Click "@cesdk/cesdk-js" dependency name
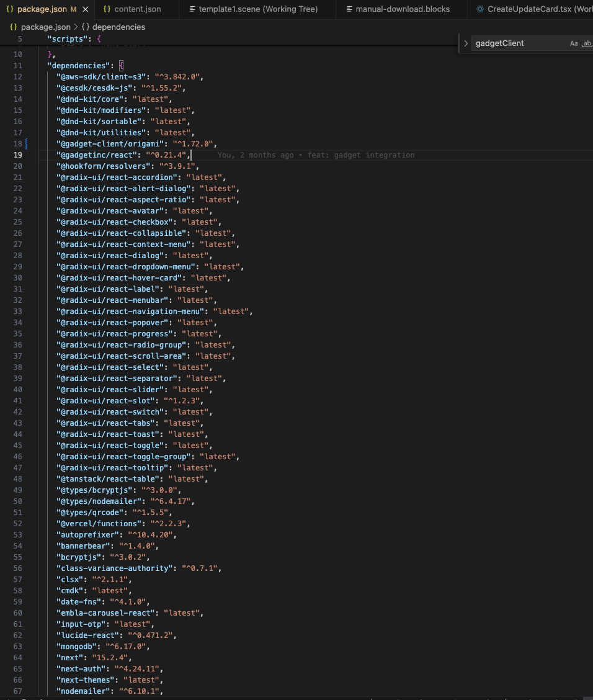593x700 pixels. click(94, 88)
